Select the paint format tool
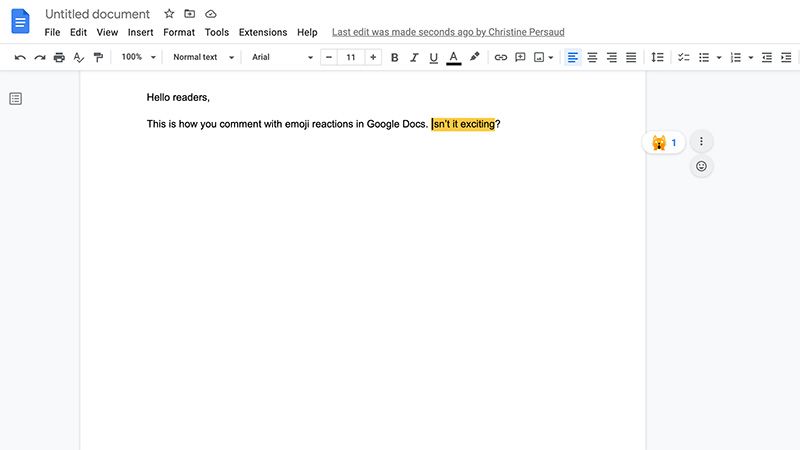 98,57
